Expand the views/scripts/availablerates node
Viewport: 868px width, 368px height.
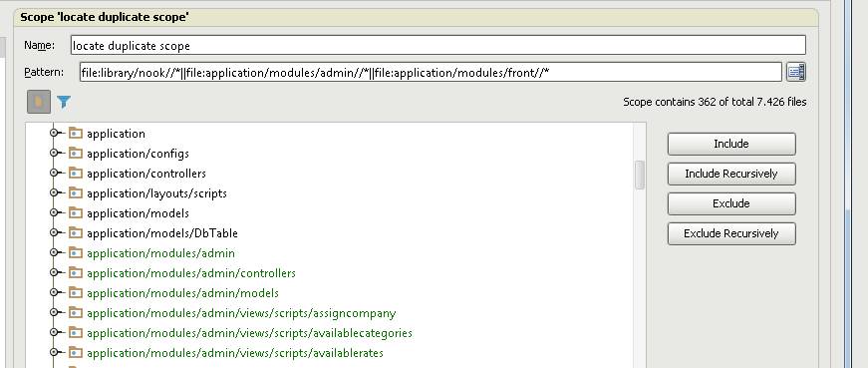click(x=54, y=352)
